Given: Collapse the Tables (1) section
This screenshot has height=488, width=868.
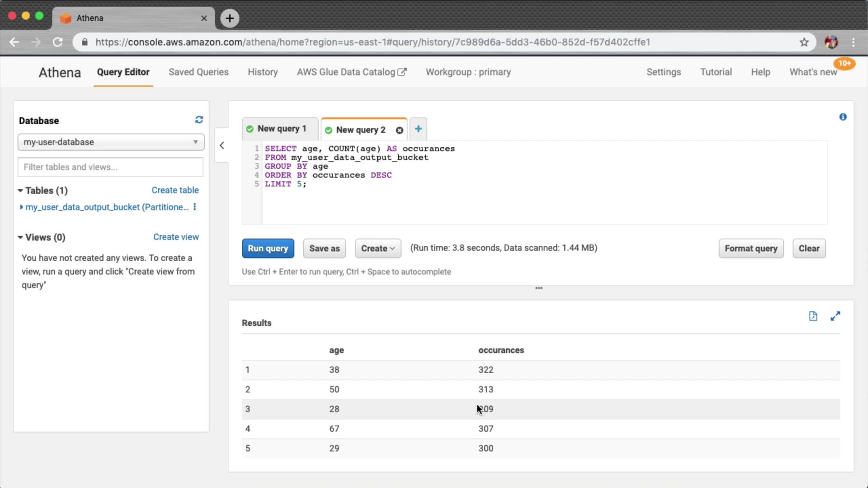Looking at the screenshot, I should 20,191.
